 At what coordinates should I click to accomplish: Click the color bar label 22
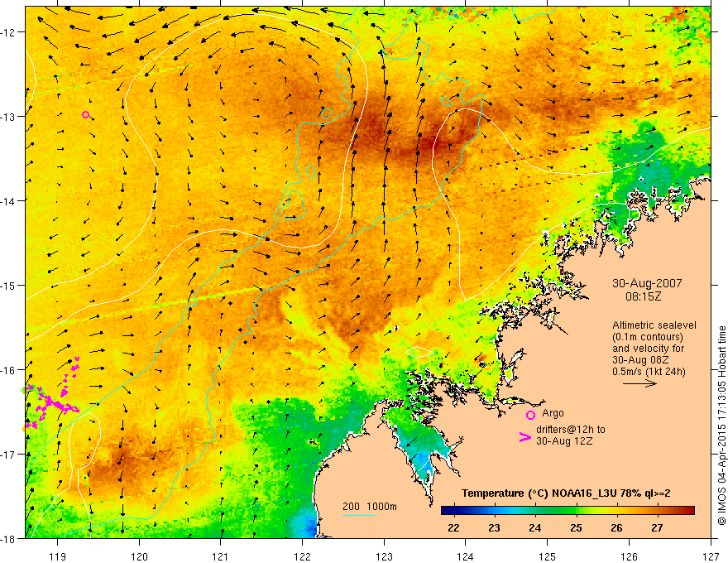pos(453,527)
